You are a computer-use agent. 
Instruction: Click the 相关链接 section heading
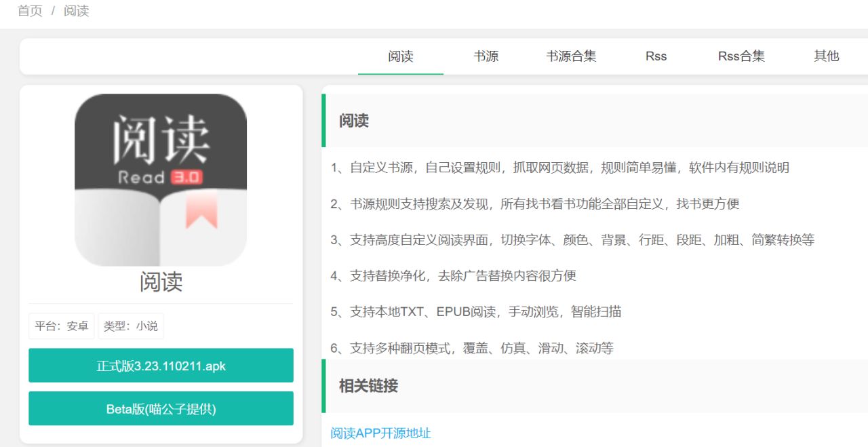coord(368,386)
